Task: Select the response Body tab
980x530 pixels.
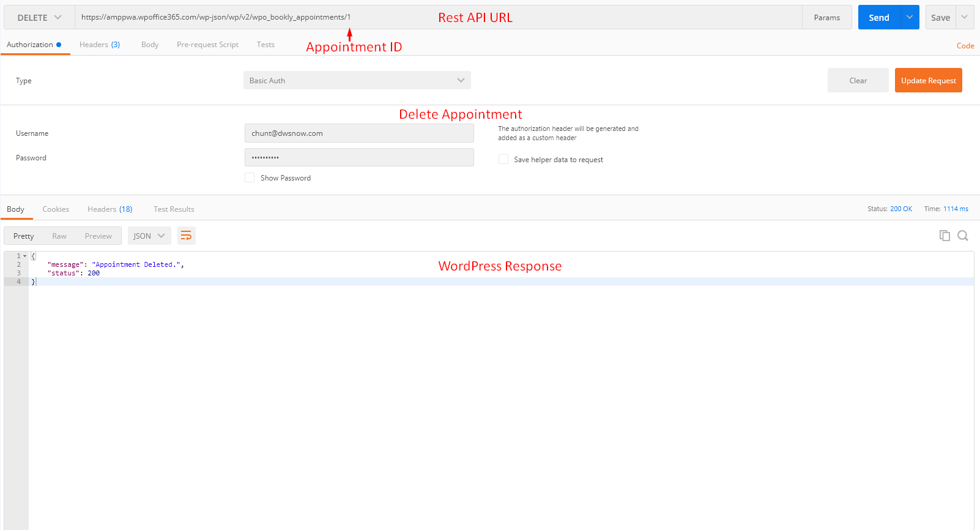Action: tap(16, 209)
